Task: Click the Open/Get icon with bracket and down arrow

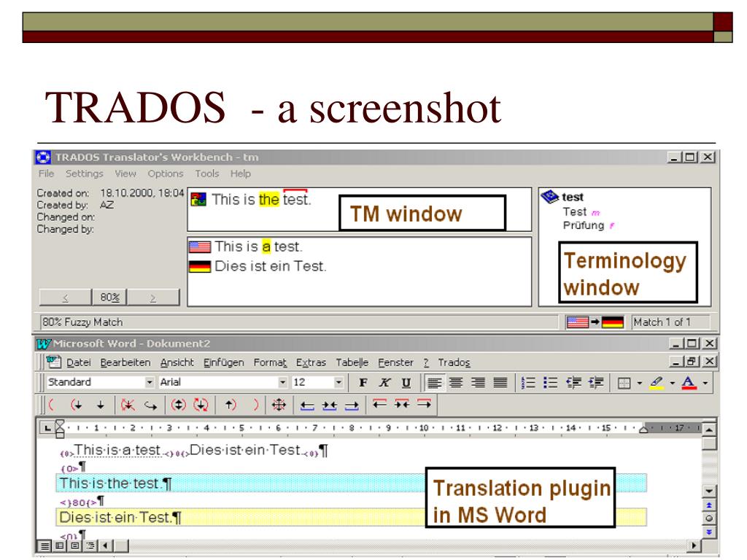Action: (x=76, y=405)
